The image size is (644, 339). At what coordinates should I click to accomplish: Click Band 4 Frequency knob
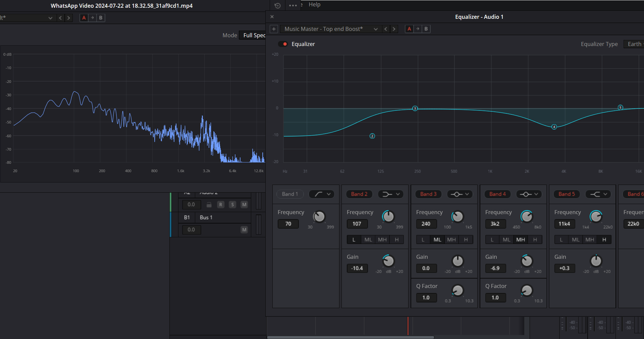(x=527, y=217)
